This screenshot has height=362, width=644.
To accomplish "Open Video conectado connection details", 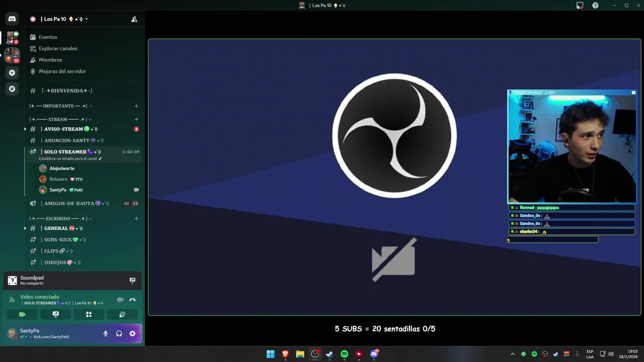I will (40, 297).
